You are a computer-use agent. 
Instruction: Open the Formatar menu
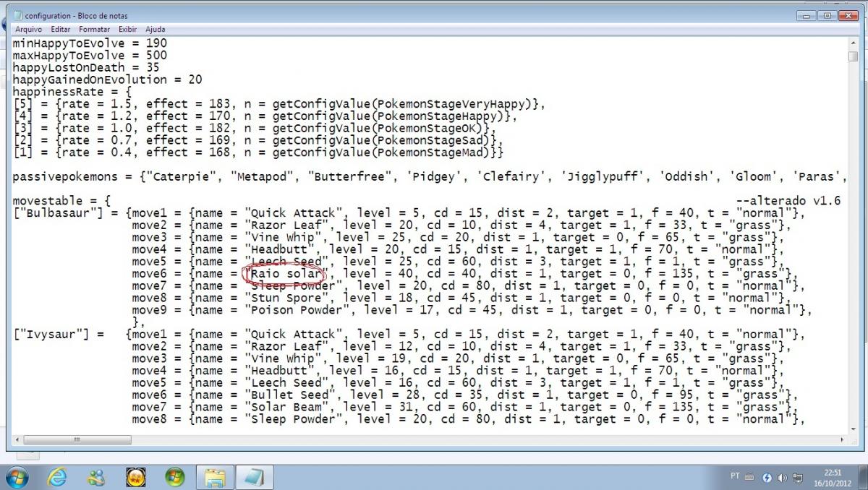95,30
